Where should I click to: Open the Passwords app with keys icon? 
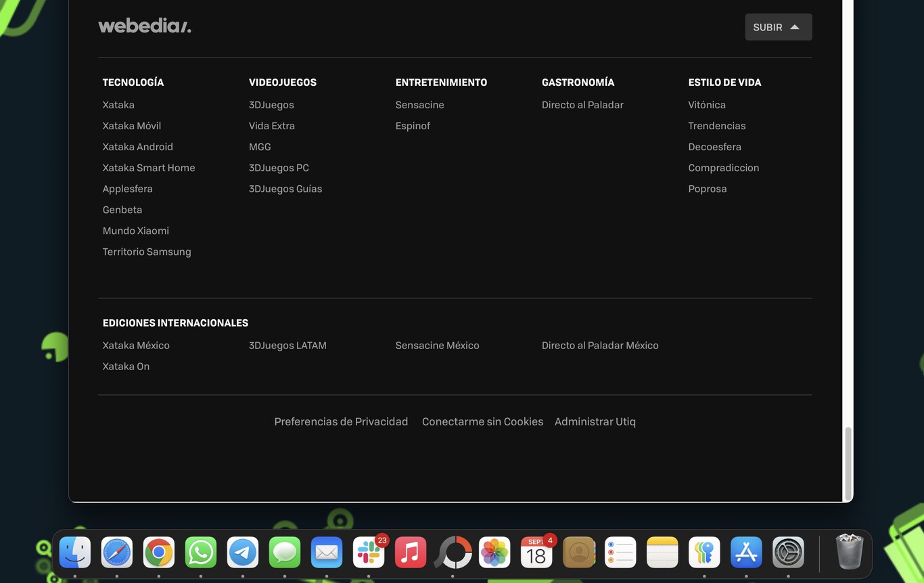point(704,553)
